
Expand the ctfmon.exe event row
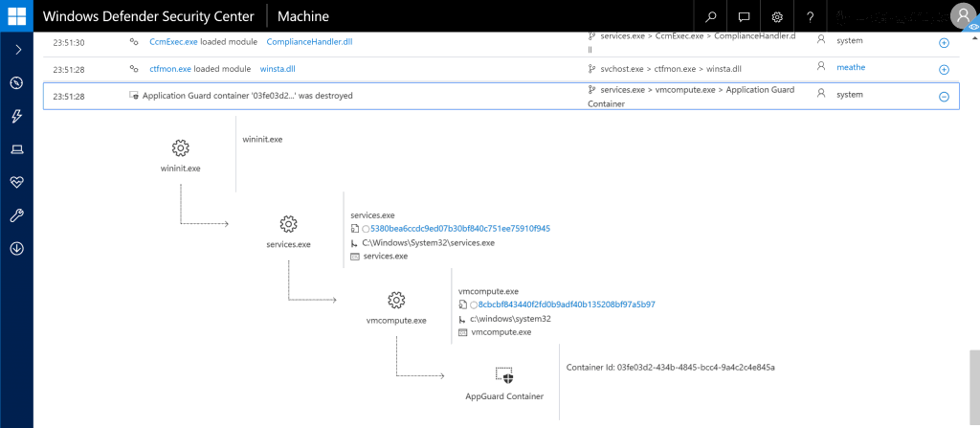point(945,70)
